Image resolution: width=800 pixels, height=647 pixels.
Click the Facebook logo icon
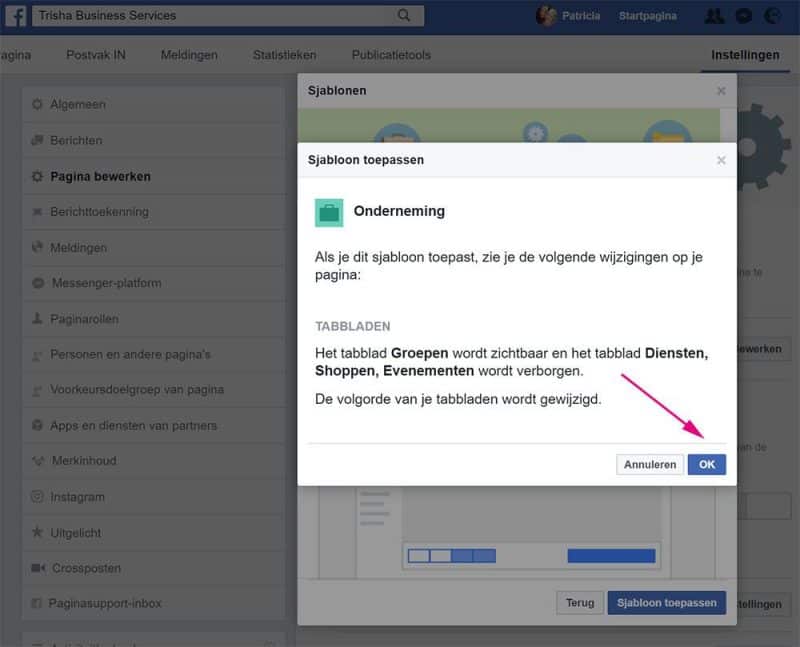(x=16, y=16)
